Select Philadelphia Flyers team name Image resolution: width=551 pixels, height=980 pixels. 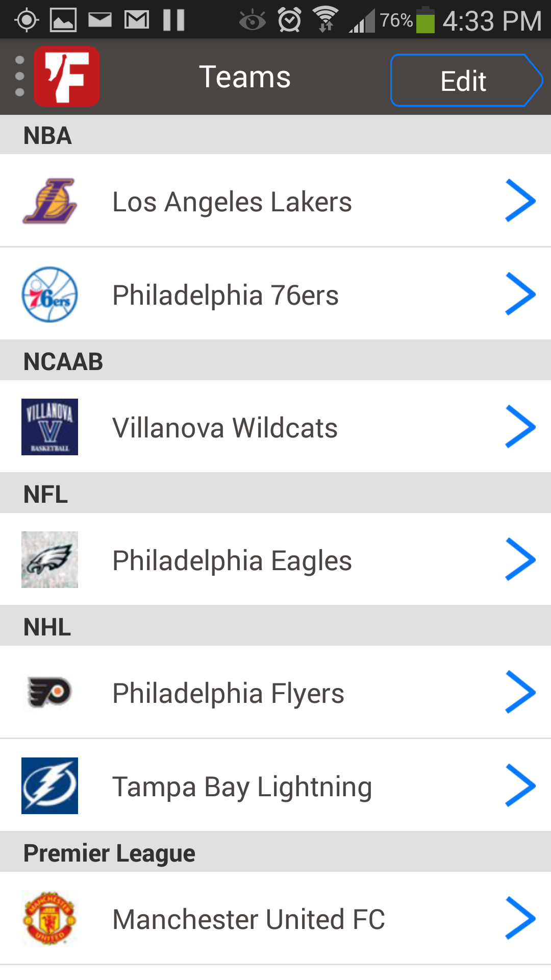pos(228,693)
